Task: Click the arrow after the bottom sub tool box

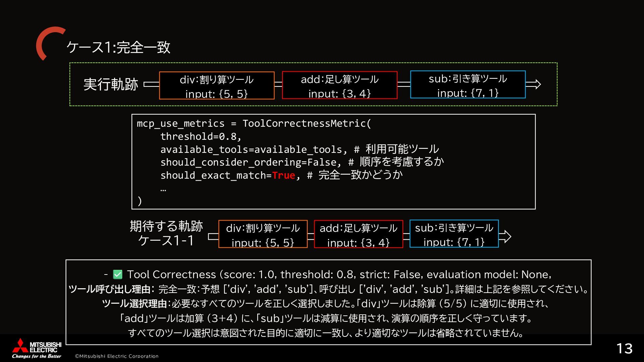Action: coord(505,237)
